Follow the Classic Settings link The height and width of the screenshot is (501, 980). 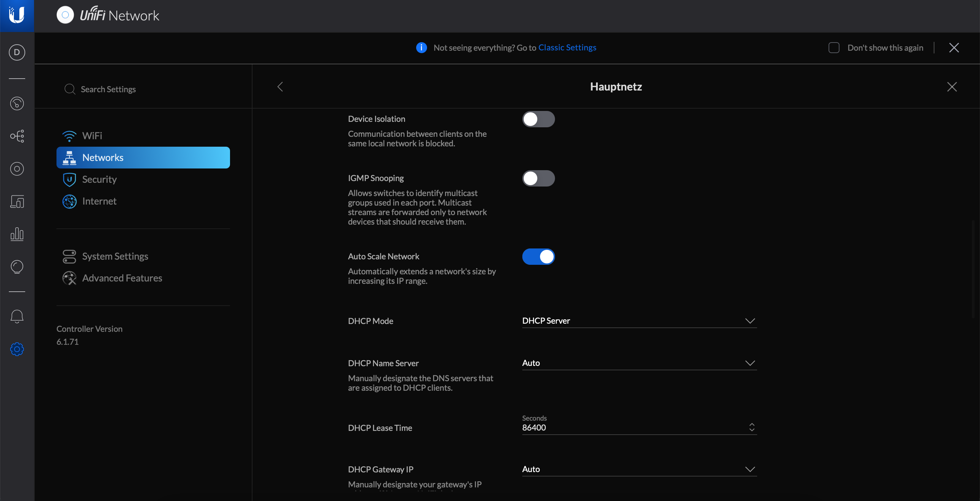pos(567,48)
